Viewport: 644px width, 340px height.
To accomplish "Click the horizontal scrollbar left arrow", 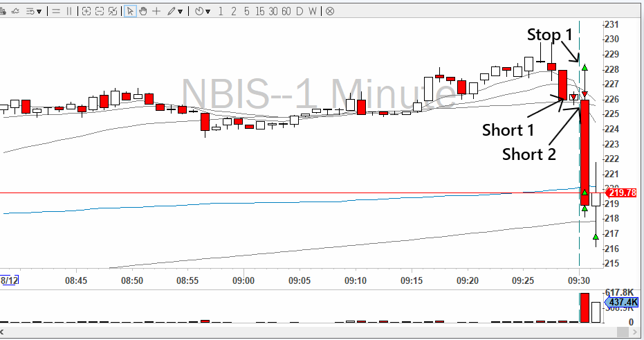I will (2, 332).
